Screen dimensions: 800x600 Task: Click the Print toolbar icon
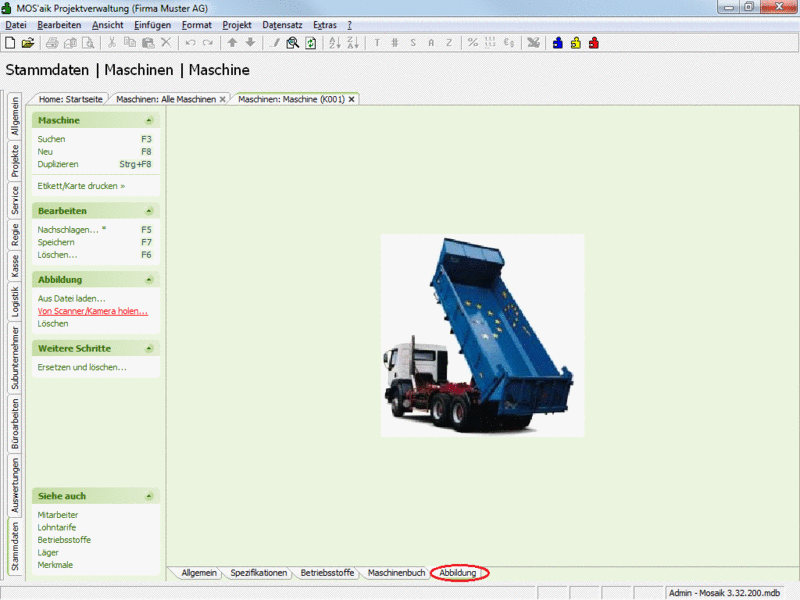pos(52,43)
